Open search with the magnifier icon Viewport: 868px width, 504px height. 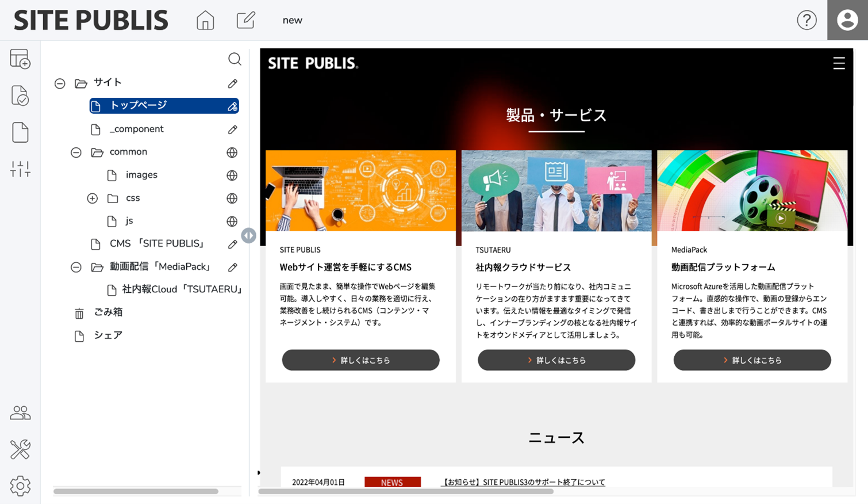tap(235, 59)
